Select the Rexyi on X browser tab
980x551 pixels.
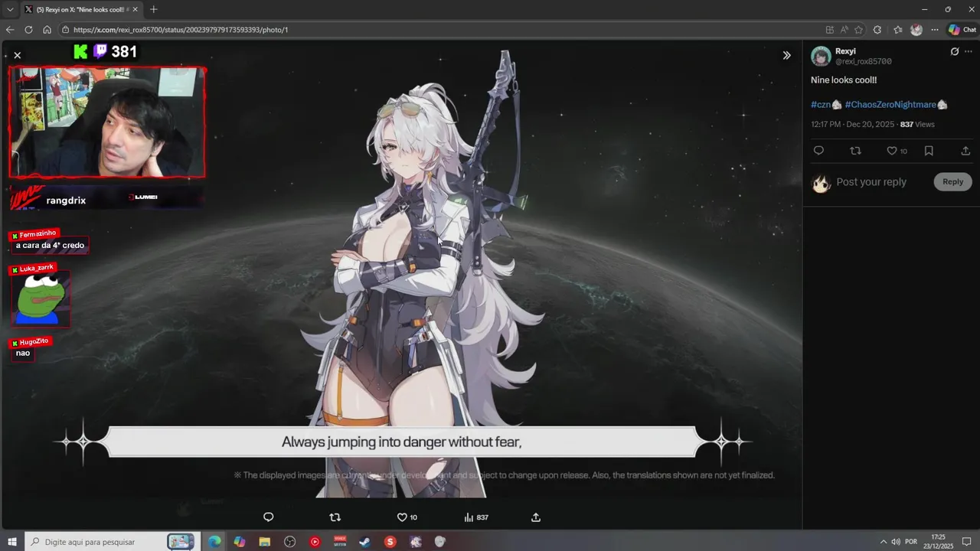[80, 9]
